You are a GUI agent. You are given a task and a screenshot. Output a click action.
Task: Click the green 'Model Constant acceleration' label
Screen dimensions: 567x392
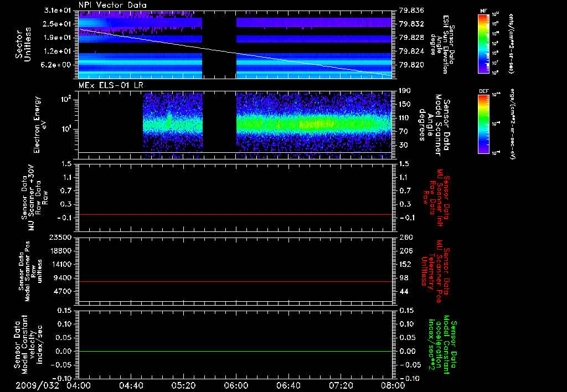click(x=442, y=345)
